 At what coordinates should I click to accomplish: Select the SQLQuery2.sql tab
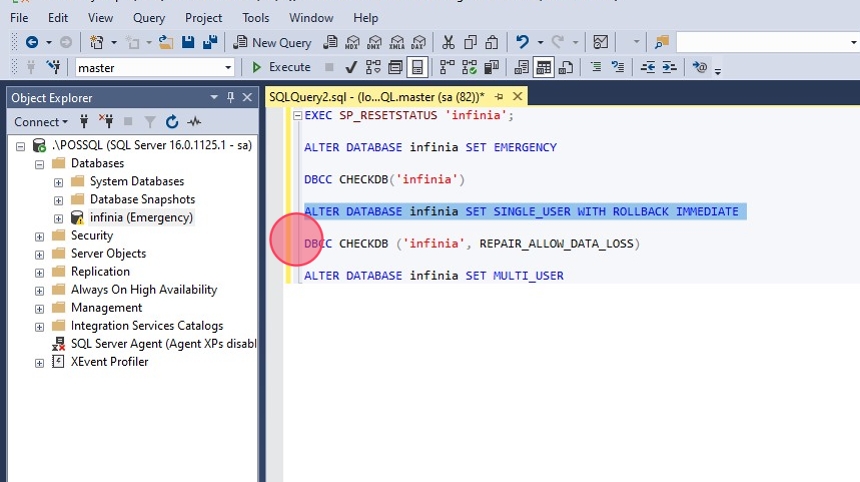click(x=377, y=97)
